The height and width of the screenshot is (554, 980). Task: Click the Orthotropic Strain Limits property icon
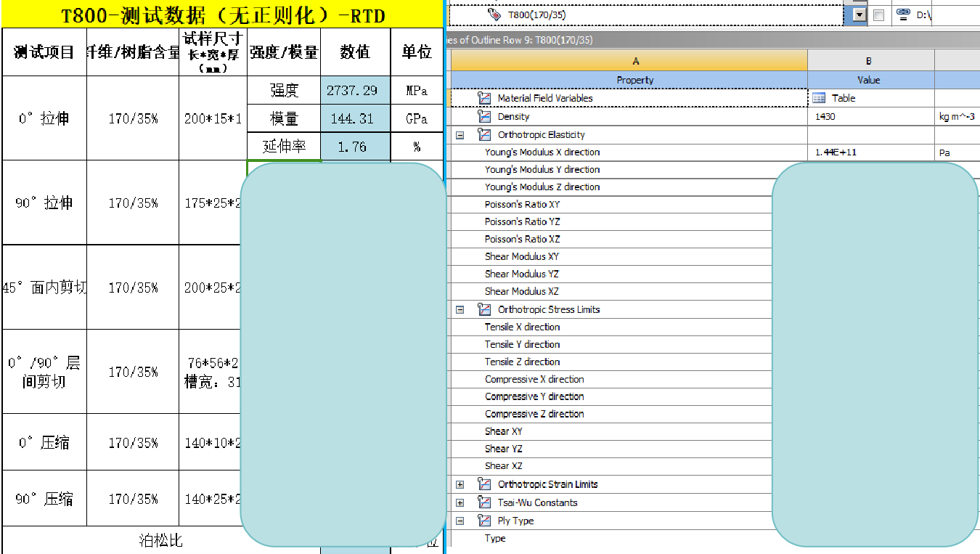(x=484, y=484)
